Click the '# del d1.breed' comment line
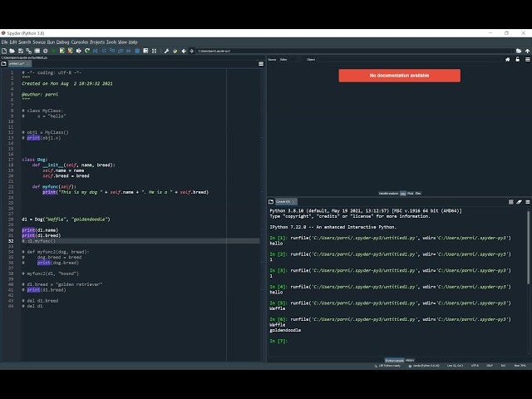The width and height of the screenshot is (532, 399). pos(40,301)
